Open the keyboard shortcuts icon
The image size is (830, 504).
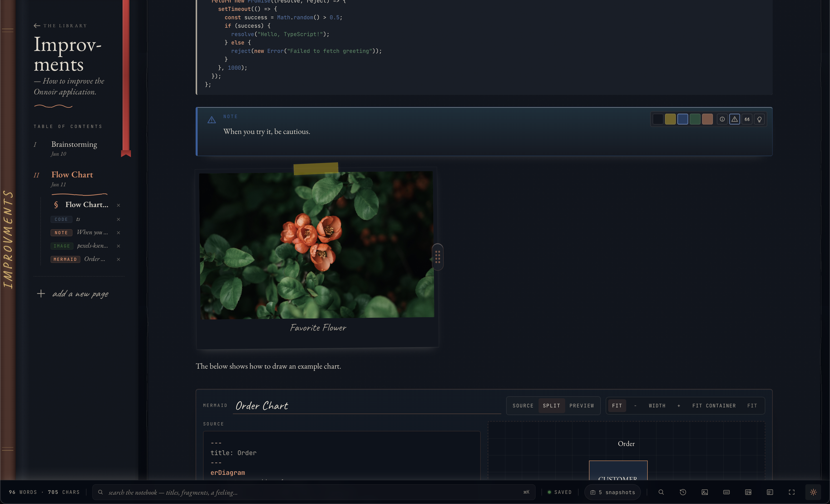[726, 492]
